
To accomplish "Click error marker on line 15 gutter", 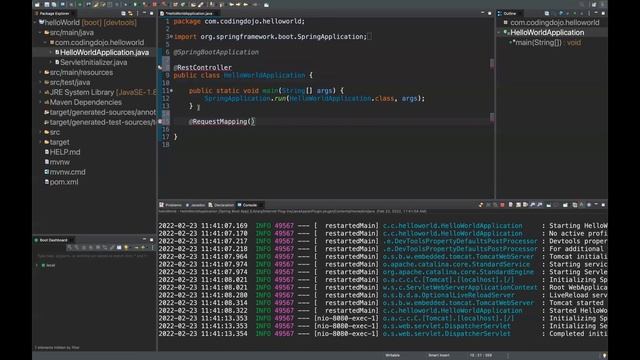I will [160, 122].
